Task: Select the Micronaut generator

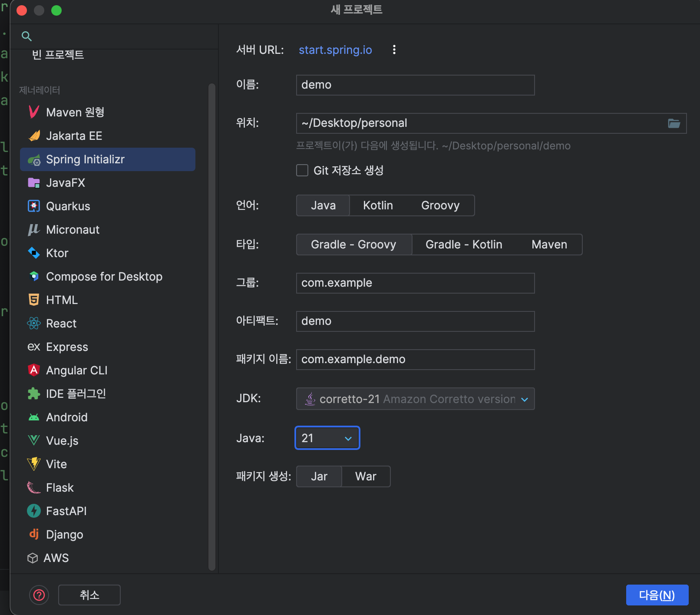Action: point(108,230)
